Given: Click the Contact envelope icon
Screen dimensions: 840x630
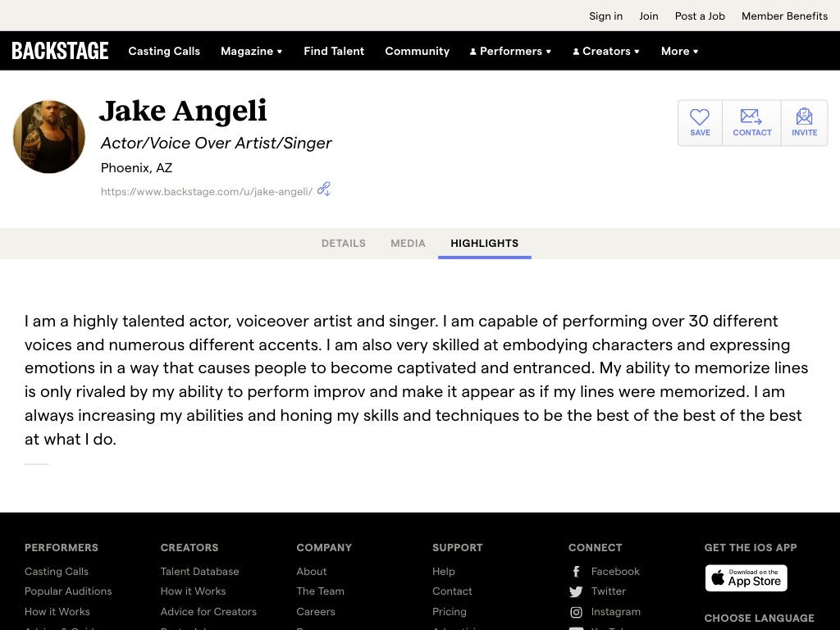Looking at the screenshot, I should (751, 117).
